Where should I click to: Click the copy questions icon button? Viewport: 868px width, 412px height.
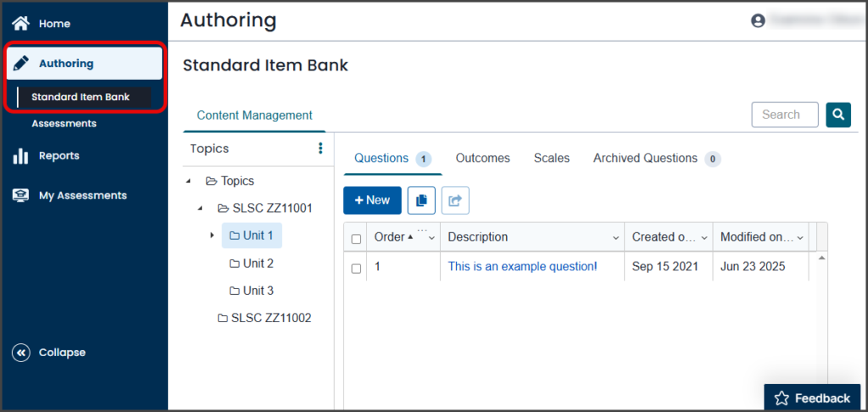pyautogui.click(x=422, y=200)
